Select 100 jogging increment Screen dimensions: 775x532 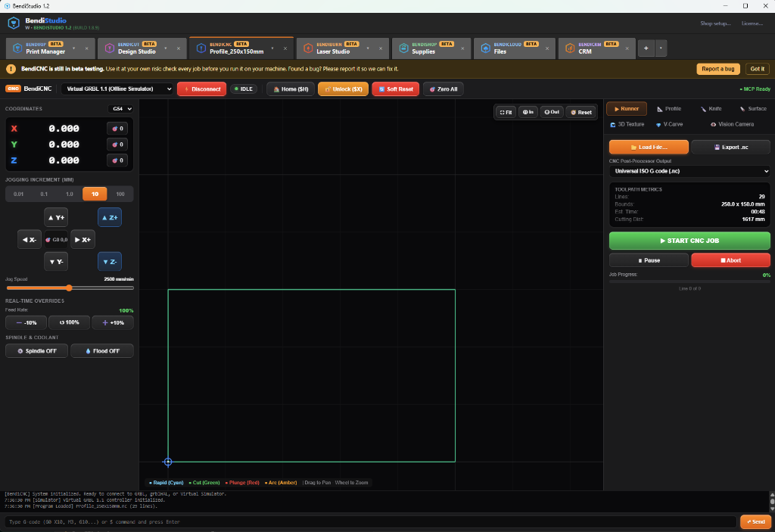coord(120,194)
